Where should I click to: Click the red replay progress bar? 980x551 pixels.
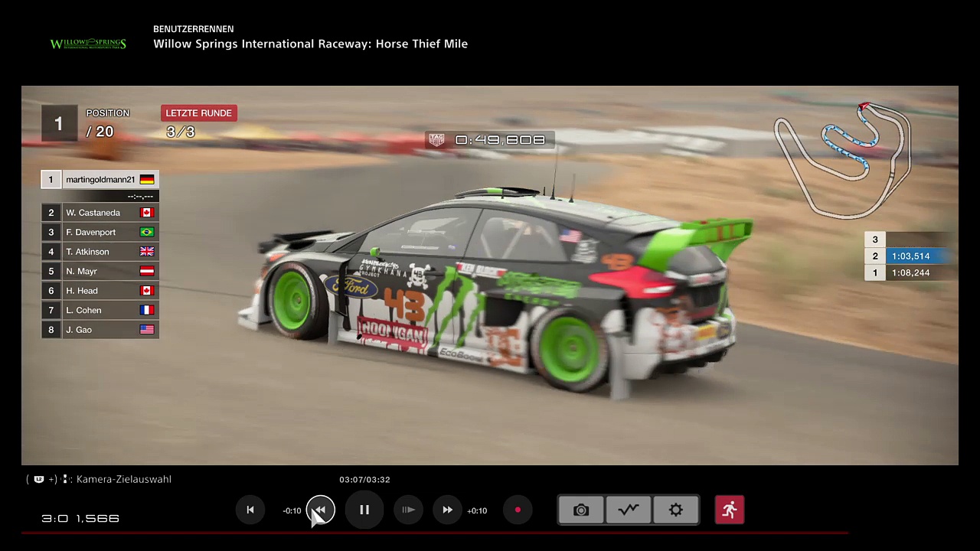coord(429,533)
